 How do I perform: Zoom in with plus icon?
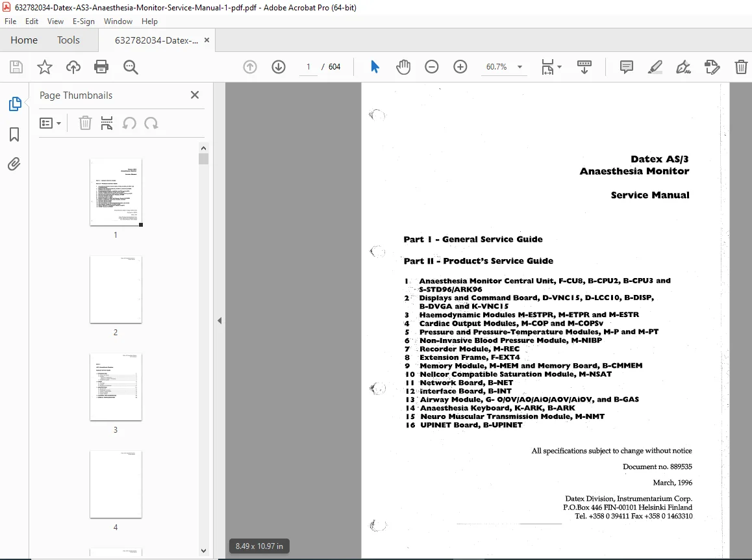click(x=460, y=67)
